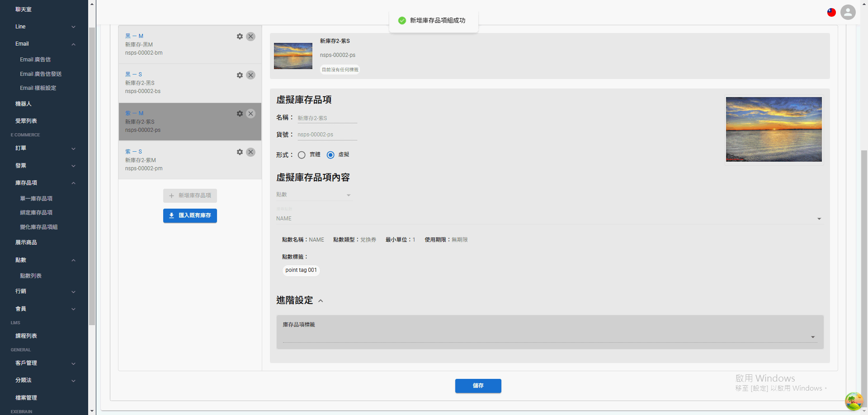Click the sidebar scroll up arrow
868x415 pixels.
[92, 4]
